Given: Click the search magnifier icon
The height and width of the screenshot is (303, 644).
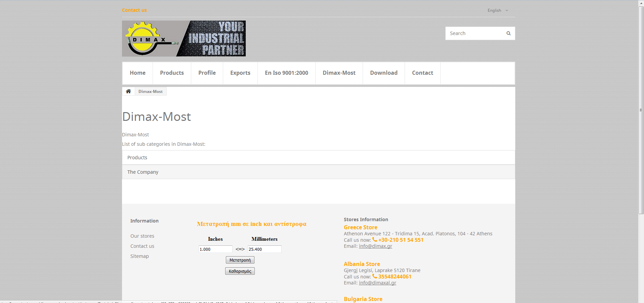Looking at the screenshot, I should pos(509,33).
